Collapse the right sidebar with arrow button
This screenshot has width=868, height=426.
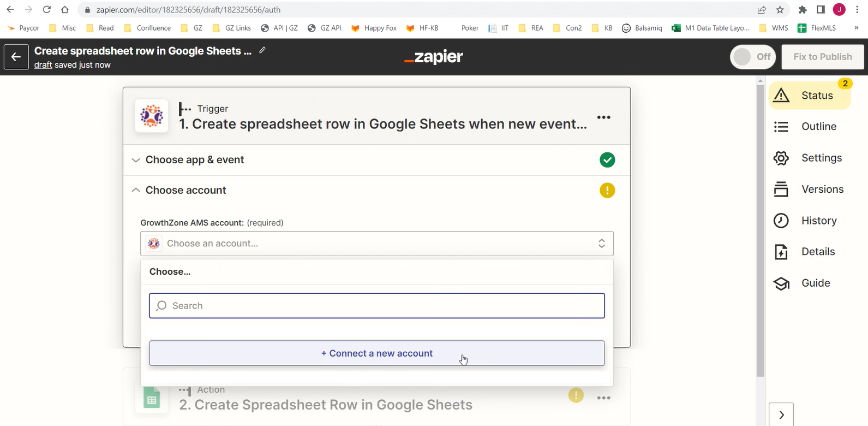click(x=781, y=415)
